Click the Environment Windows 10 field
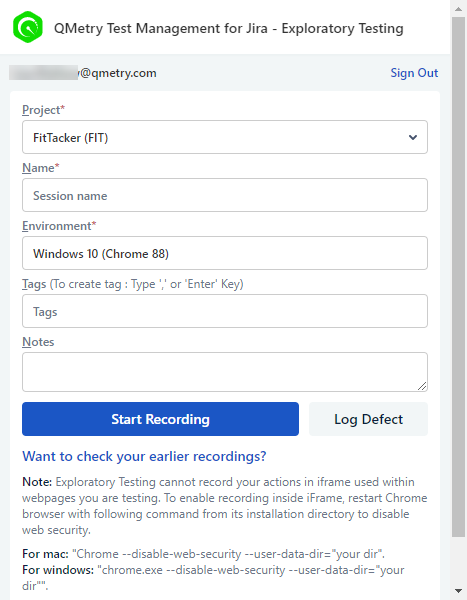The width and height of the screenshot is (467, 600). (225, 253)
